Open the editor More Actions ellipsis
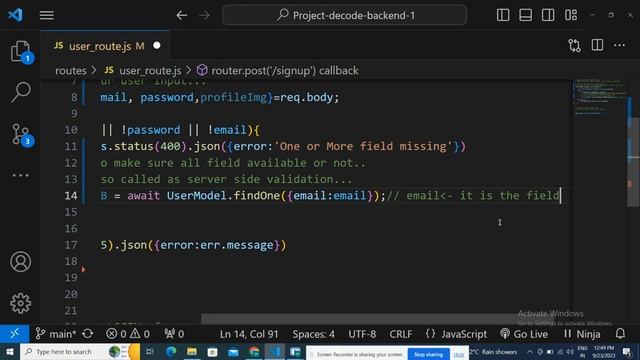The width and height of the screenshot is (640, 360). (620, 45)
